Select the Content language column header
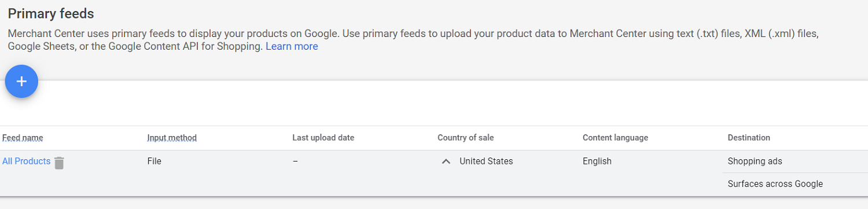Screen dimensions: 868x209 pyautogui.click(x=615, y=138)
